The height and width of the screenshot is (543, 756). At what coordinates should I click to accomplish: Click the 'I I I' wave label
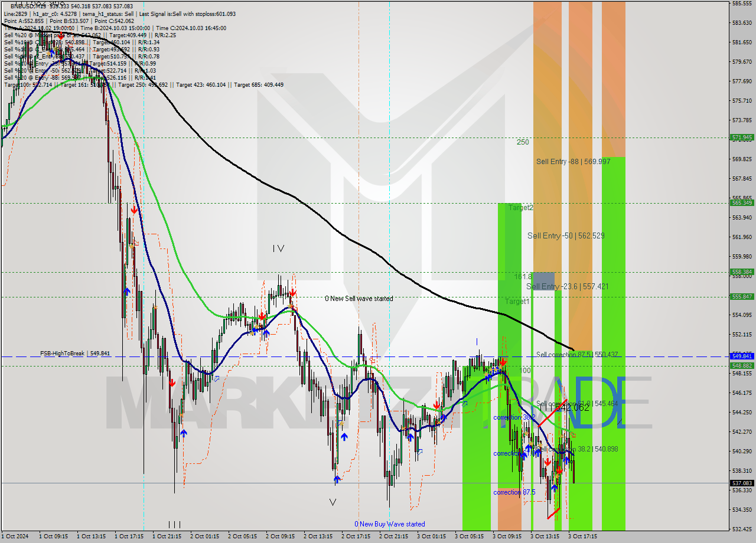174,524
